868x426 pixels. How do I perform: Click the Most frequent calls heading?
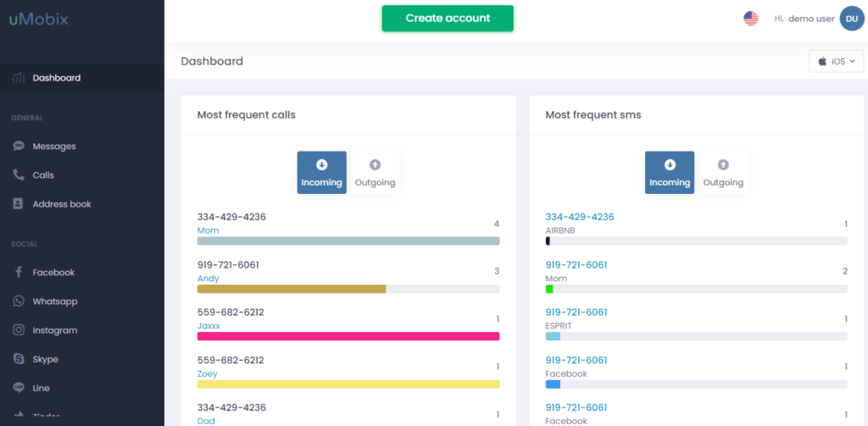point(247,115)
